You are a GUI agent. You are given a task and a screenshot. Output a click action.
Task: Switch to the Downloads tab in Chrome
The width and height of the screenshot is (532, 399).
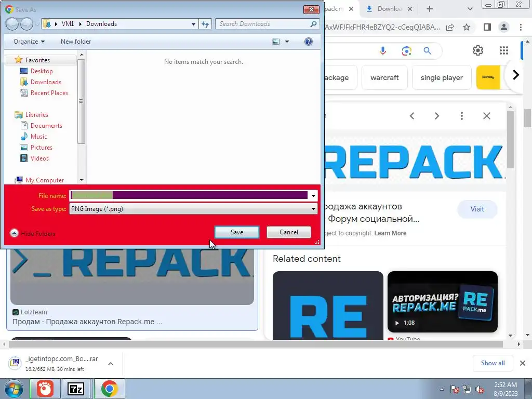point(385,9)
